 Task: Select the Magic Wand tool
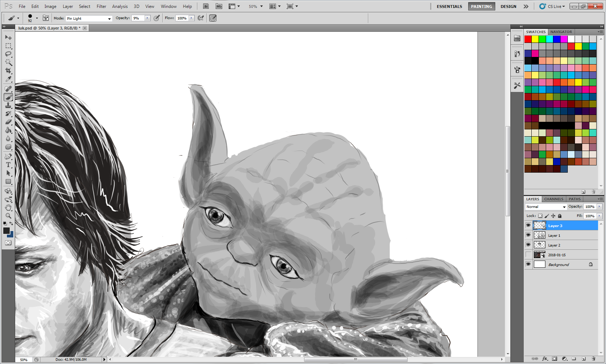(8, 62)
